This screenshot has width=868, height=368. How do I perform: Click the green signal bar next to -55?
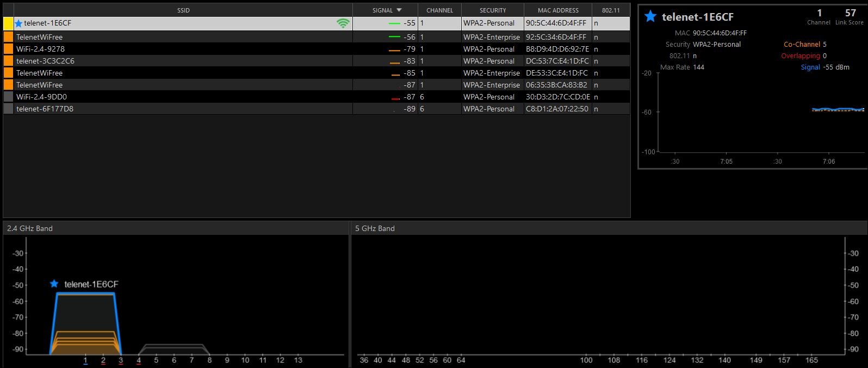click(x=394, y=24)
